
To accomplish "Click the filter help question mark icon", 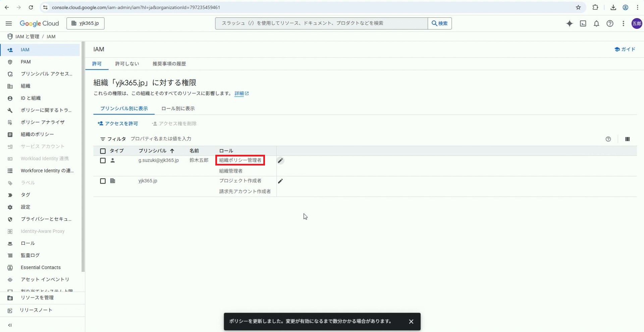I will 608,139.
